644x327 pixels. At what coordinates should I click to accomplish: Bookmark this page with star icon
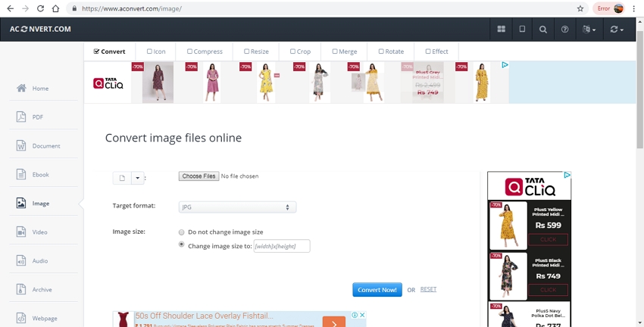coord(580,8)
